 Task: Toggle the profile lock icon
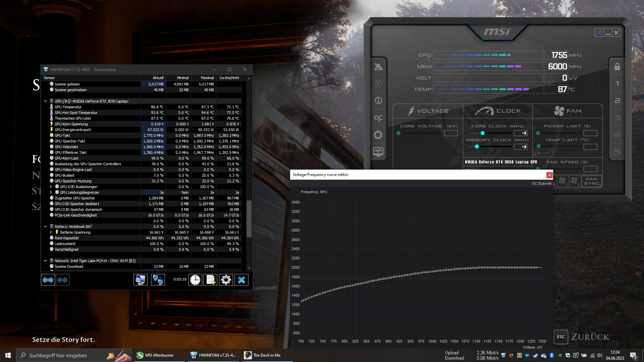[x=617, y=67]
